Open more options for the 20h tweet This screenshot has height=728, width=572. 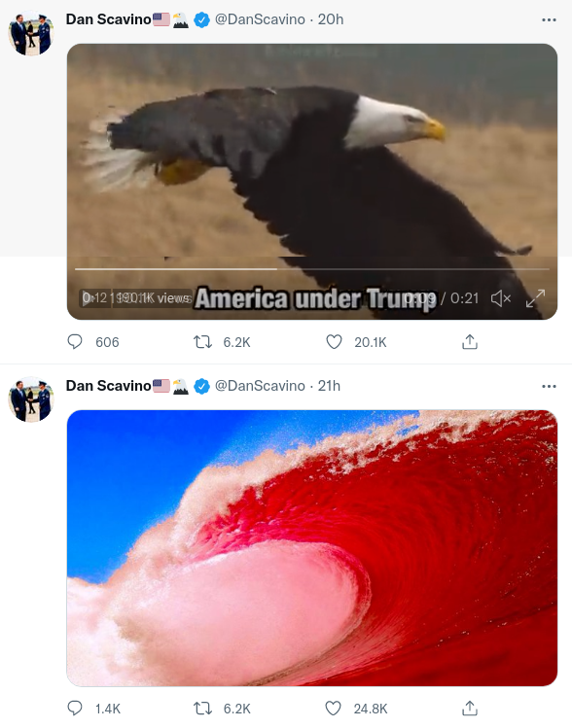coord(549,20)
